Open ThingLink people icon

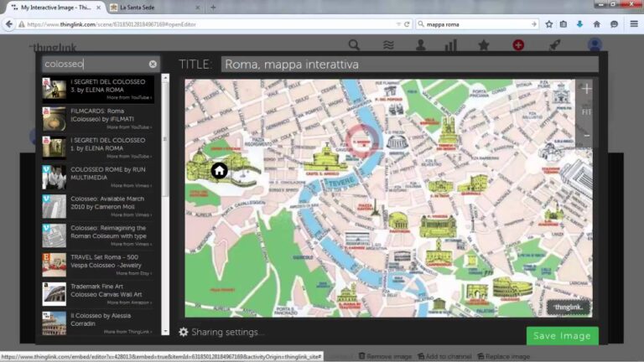coord(421,44)
